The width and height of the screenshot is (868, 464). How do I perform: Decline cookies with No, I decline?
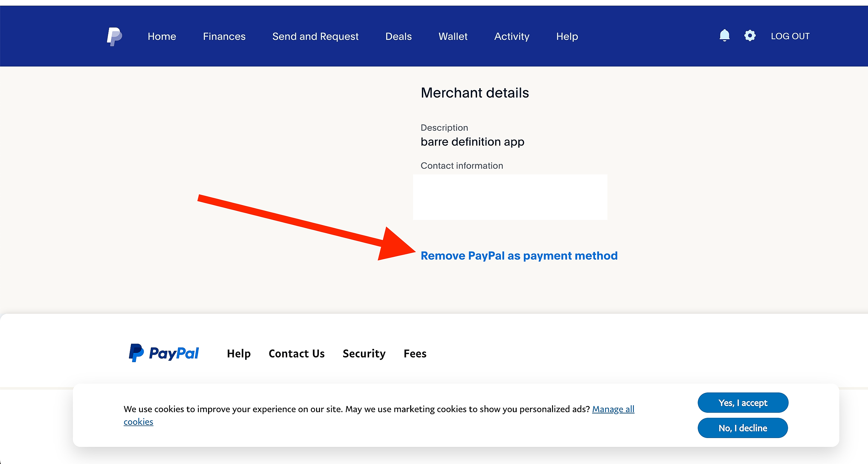click(x=743, y=428)
